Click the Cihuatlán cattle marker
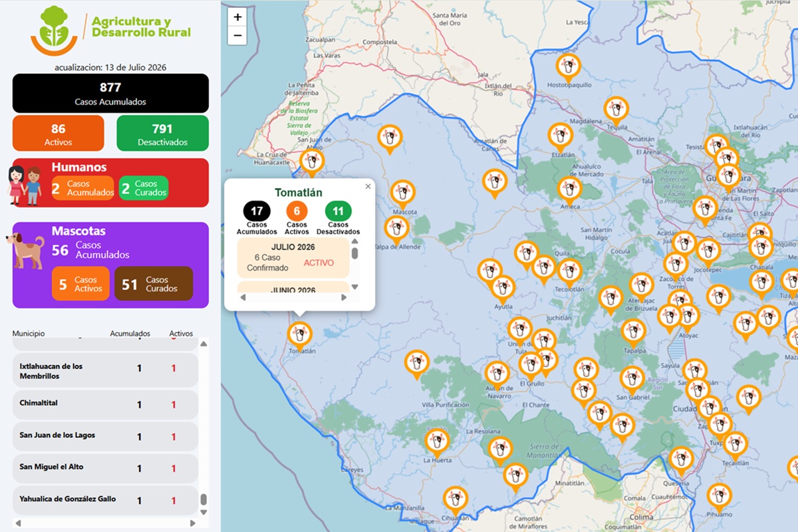798x532 pixels. click(x=456, y=499)
